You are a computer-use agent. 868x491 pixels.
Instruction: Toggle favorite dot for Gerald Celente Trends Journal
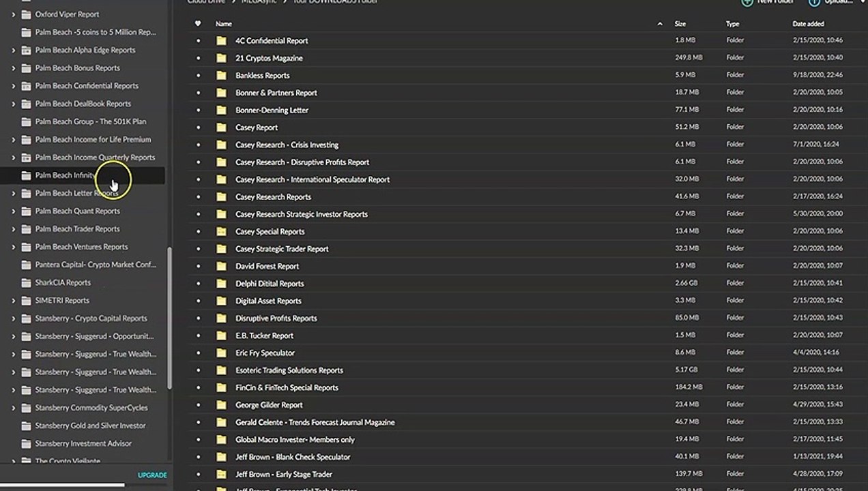(199, 422)
